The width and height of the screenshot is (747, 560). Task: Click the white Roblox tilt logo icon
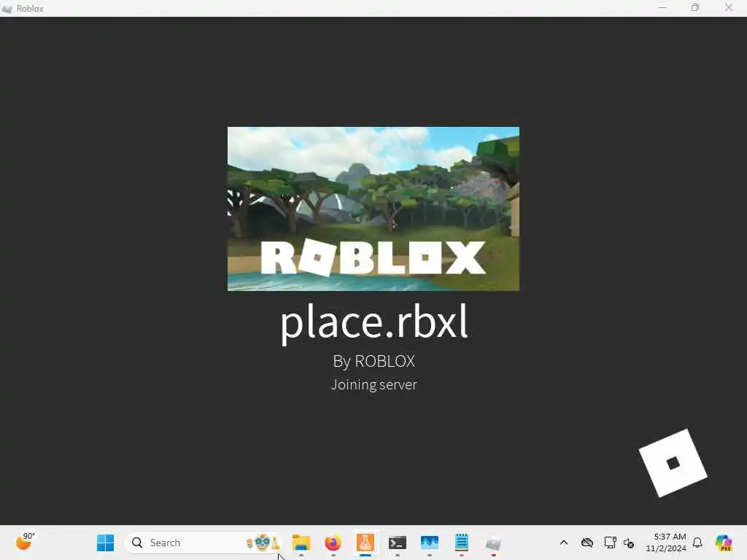coord(673,463)
